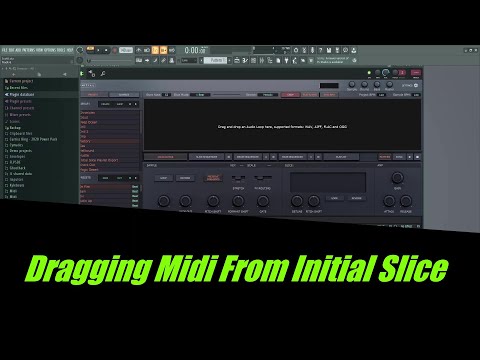480x360 pixels.
Task: Flip the FX ROUTING switch
Action: pos(262,178)
